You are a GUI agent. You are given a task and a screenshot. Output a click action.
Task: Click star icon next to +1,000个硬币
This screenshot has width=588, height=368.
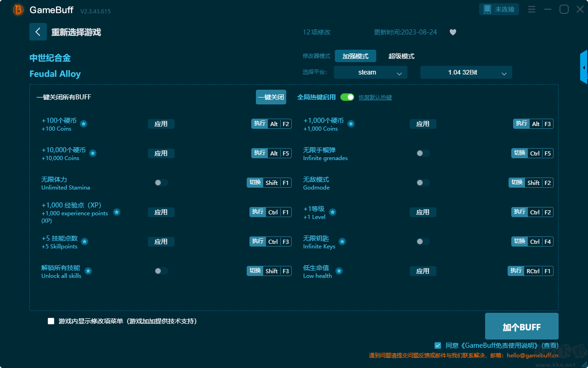pos(351,124)
